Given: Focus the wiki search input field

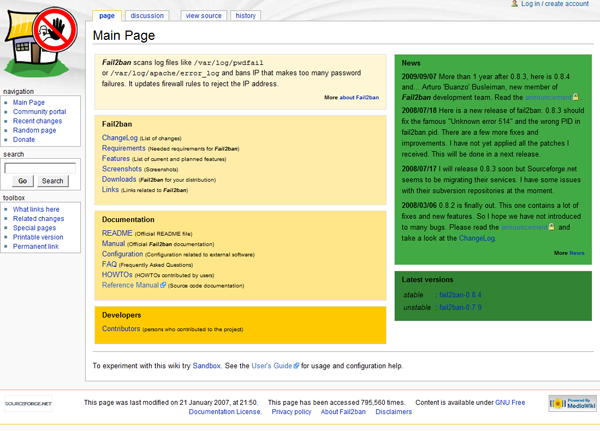Looking at the screenshot, I should point(40,168).
